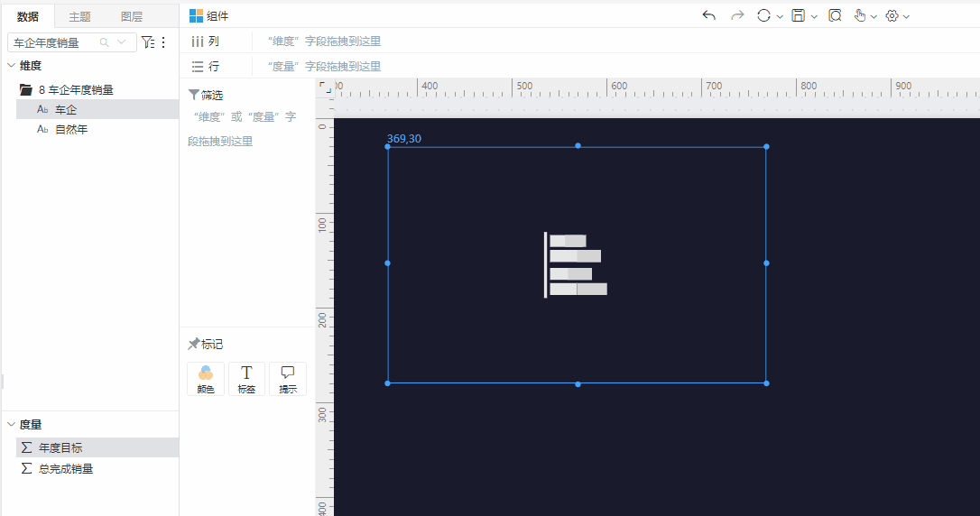This screenshot has height=516, width=980.
Task: Select the 年度目标 measure
Action: pyautogui.click(x=97, y=447)
